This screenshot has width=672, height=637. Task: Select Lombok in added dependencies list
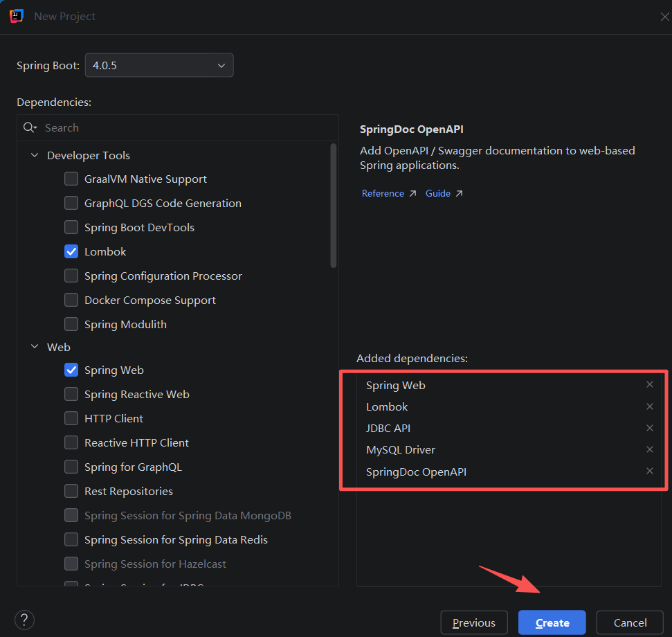387,407
